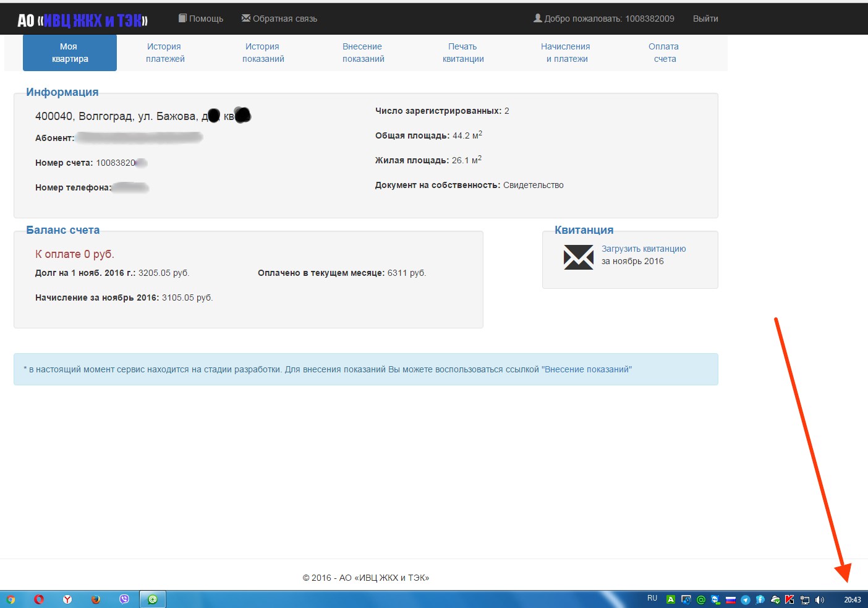Image resolution: width=868 pixels, height=608 pixels.
Task: Open the system clock showing 20:43
Action: coord(853,599)
